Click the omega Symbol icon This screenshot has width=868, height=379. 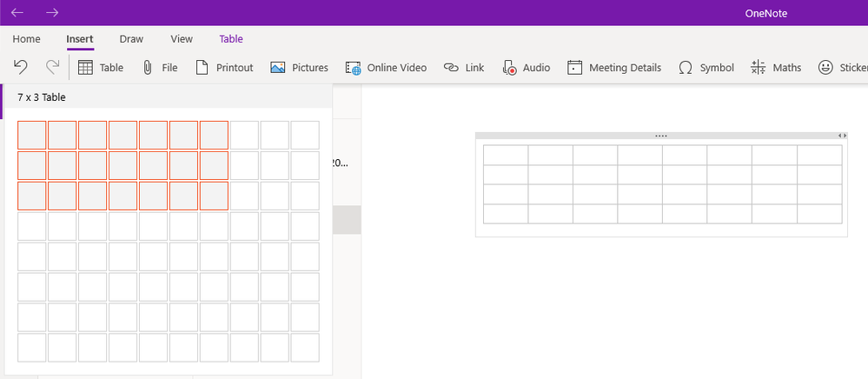click(x=686, y=68)
